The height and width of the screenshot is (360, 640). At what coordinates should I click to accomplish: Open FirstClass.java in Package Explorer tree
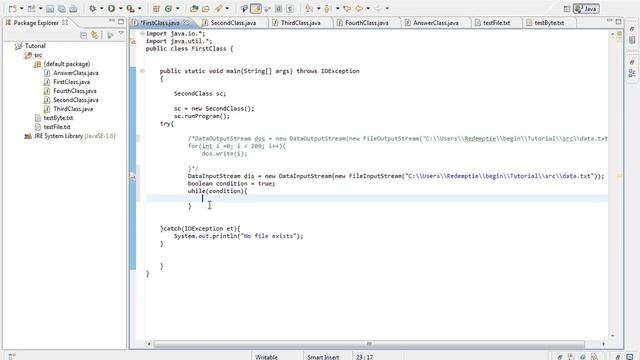coord(71,82)
